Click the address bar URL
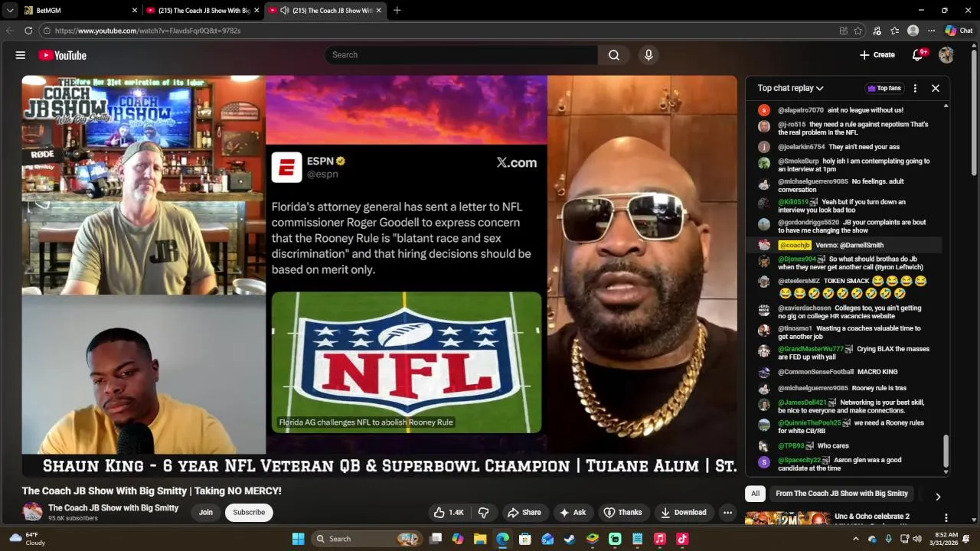 point(148,31)
